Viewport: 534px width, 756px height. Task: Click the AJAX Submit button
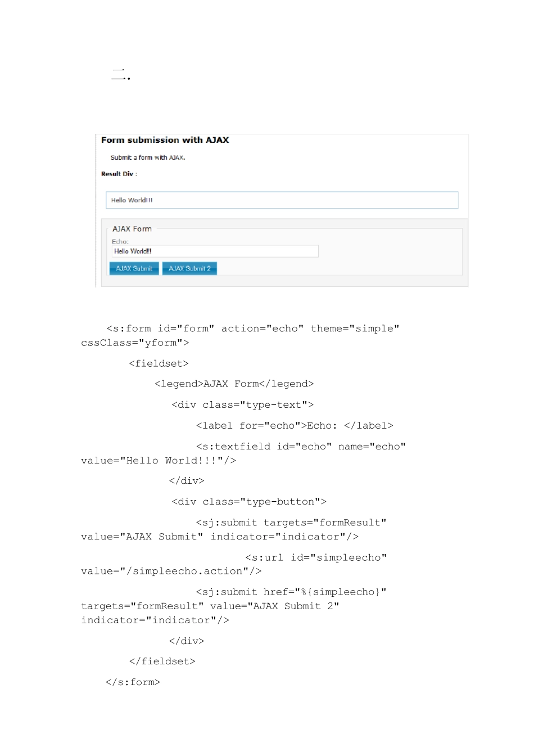click(x=134, y=269)
